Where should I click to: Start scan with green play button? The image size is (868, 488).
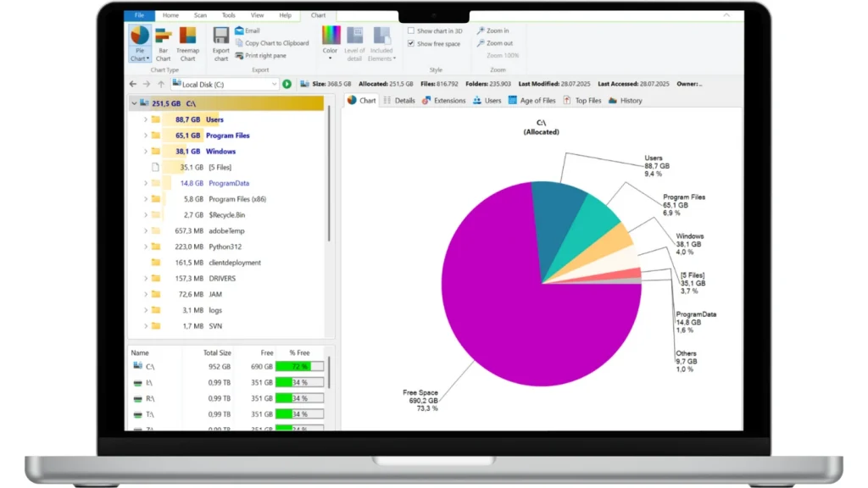(x=287, y=84)
